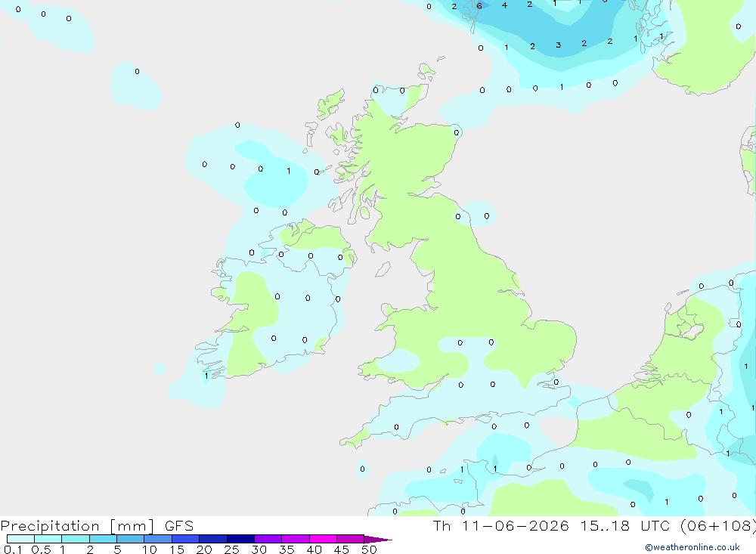The width and height of the screenshot is (756, 554).
Task: Click the '40' legend scale label
Action: coord(314,549)
